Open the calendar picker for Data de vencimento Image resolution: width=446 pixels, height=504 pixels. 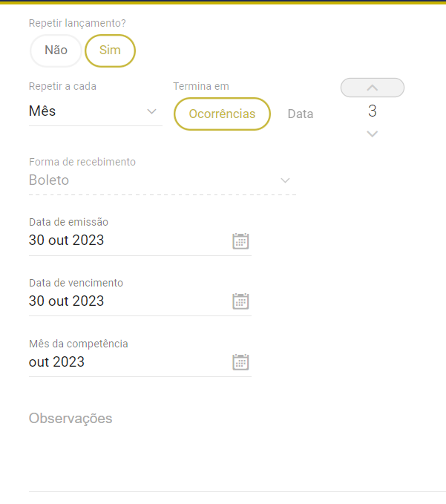click(x=240, y=301)
